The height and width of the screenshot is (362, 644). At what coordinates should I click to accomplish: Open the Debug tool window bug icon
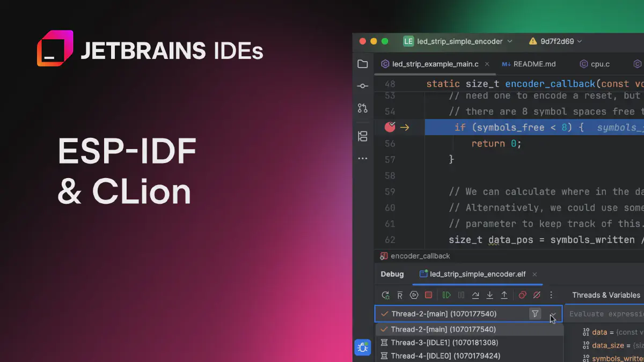[363, 348]
